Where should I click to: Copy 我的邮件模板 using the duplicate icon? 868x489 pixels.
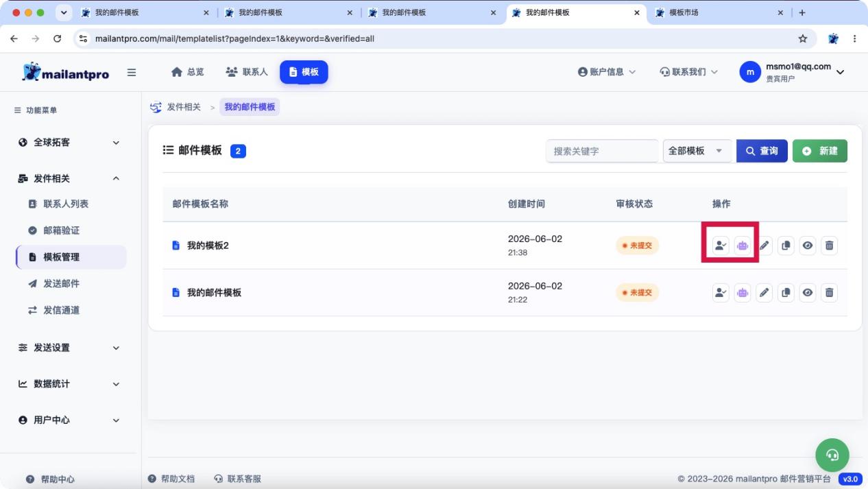tap(786, 293)
